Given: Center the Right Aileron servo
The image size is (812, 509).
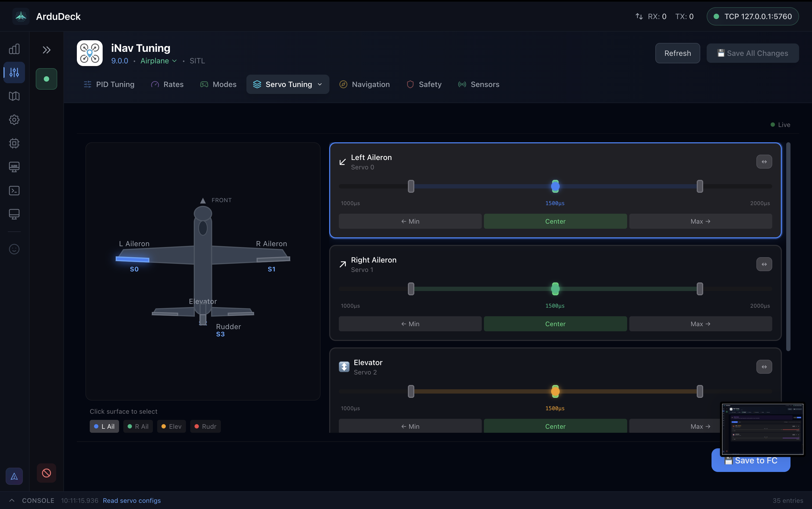Looking at the screenshot, I should (555, 324).
